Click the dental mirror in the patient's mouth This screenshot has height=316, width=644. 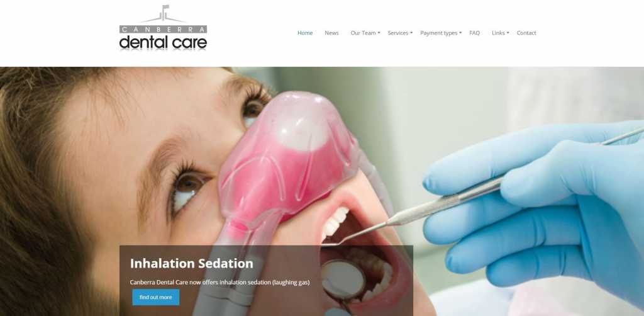[x=343, y=279]
